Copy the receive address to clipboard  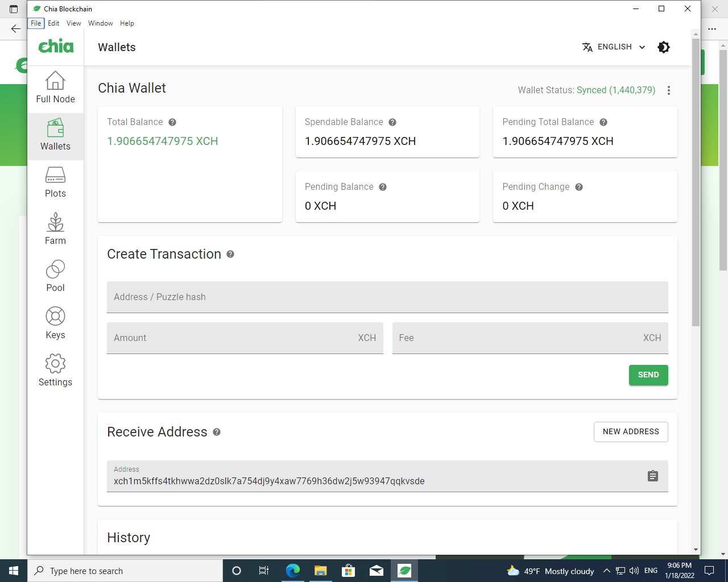(x=653, y=476)
